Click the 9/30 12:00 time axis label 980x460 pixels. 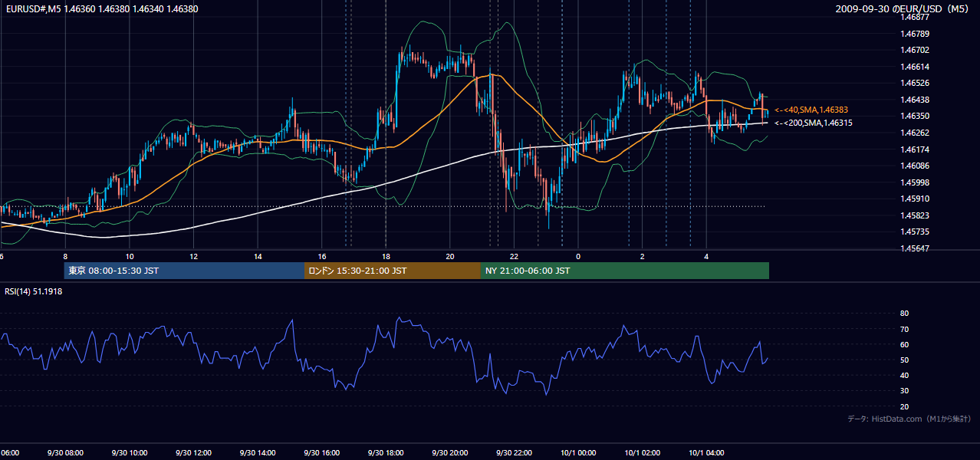tap(193, 453)
